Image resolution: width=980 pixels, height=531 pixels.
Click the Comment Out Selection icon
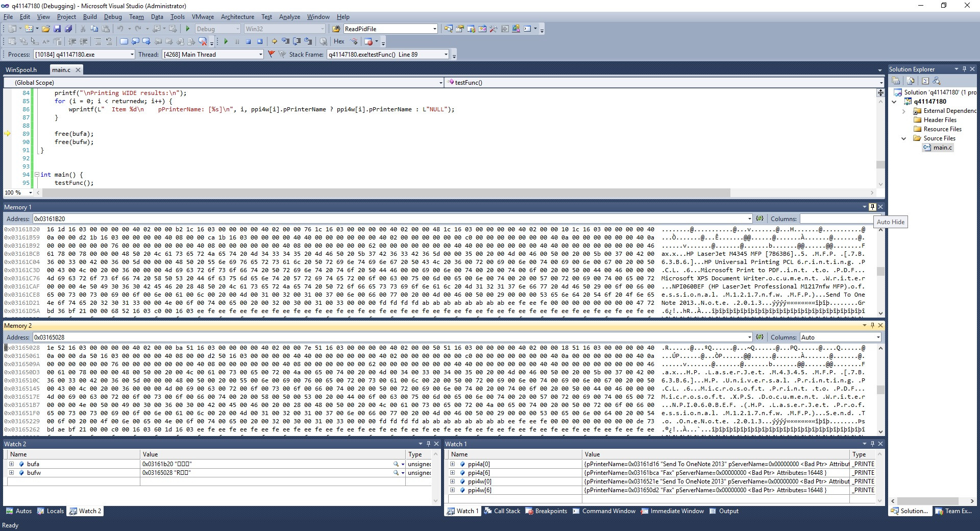(98, 41)
